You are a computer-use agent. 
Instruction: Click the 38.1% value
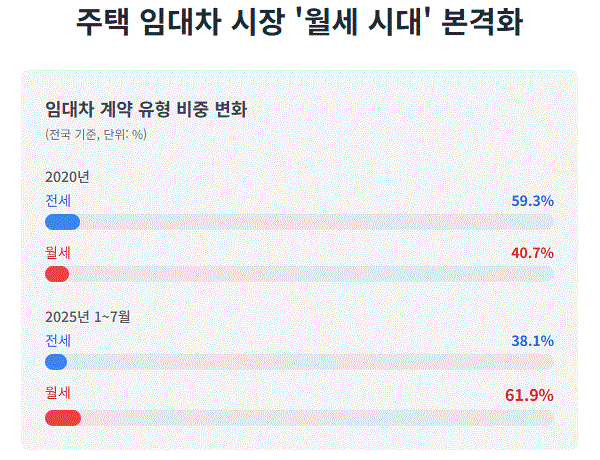(533, 341)
